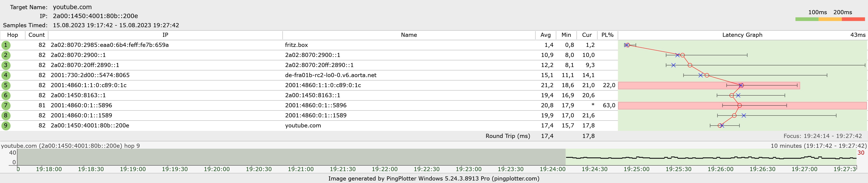Select the fritz.box hostname row
Image resolution: width=868 pixels, height=183 pixels.
(296, 45)
